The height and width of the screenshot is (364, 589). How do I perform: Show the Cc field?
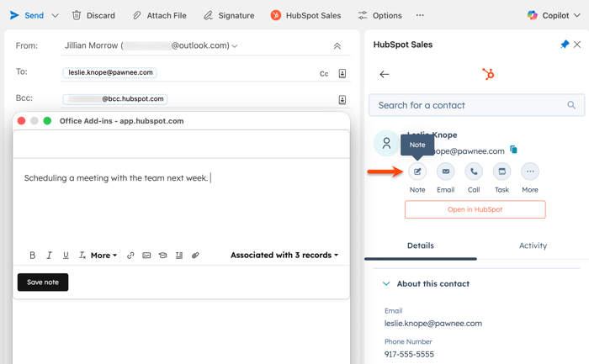[324, 73]
